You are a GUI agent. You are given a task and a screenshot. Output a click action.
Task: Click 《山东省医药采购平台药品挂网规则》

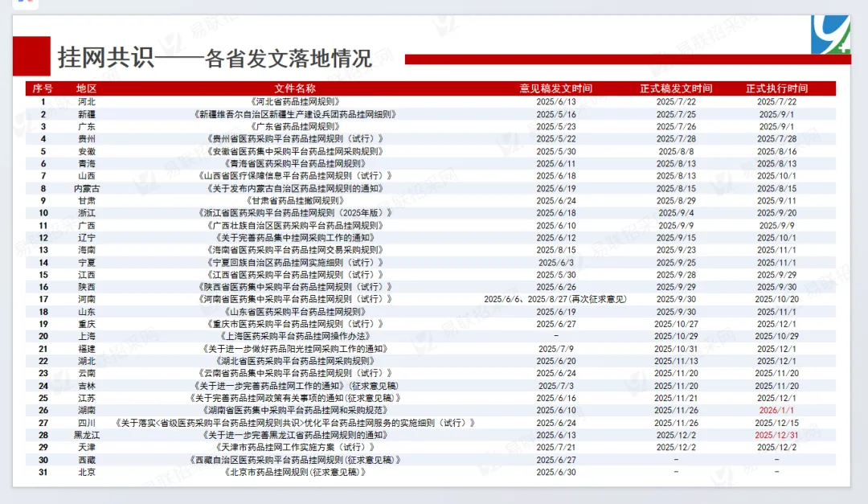coord(295,312)
